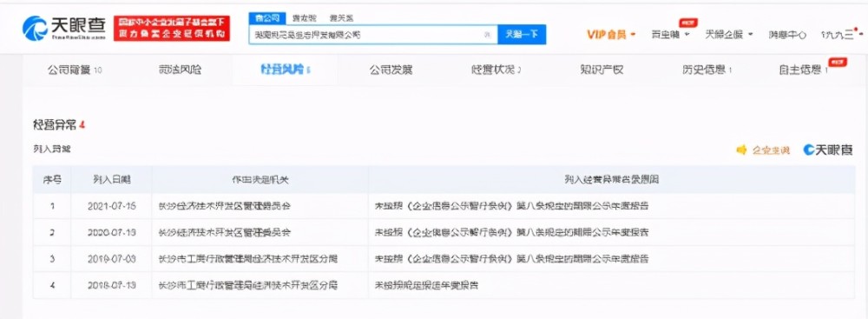Switch to the 经营风险 tab

point(285,70)
